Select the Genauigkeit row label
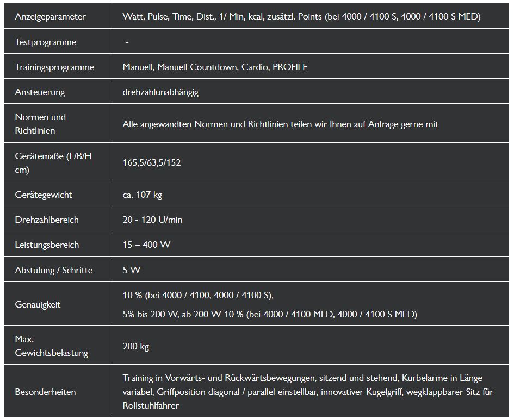 pyautogui.click(x=38, y=305)
